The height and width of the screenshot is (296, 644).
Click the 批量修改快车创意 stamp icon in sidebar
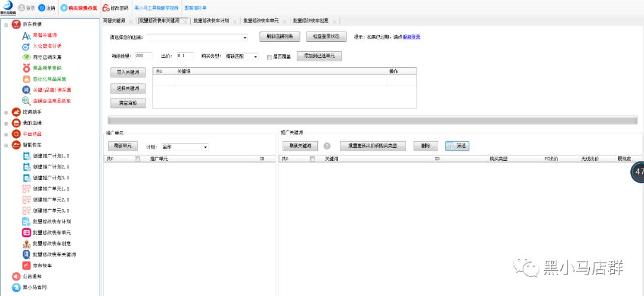(27, 244)
